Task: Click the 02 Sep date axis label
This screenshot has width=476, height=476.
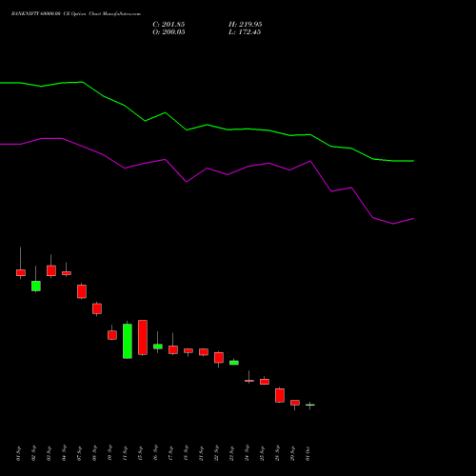Action: click(x=33, y=453)
